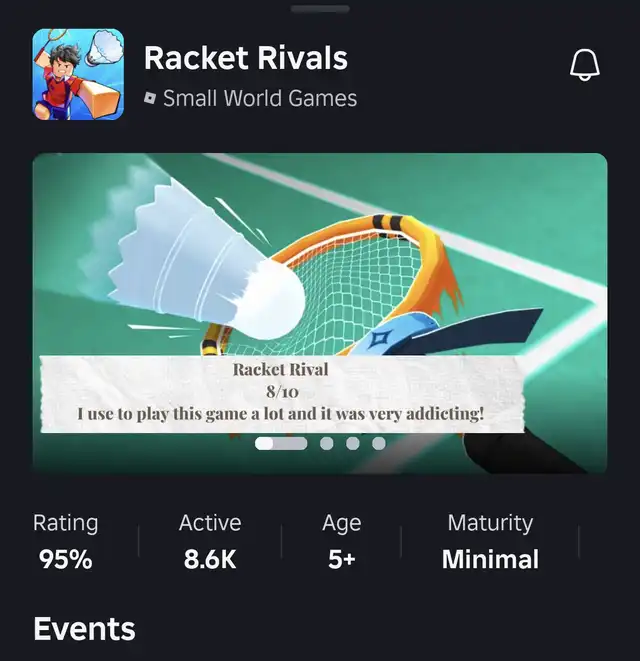Go to the last carousel slide dot

click(x=379, y=443)
